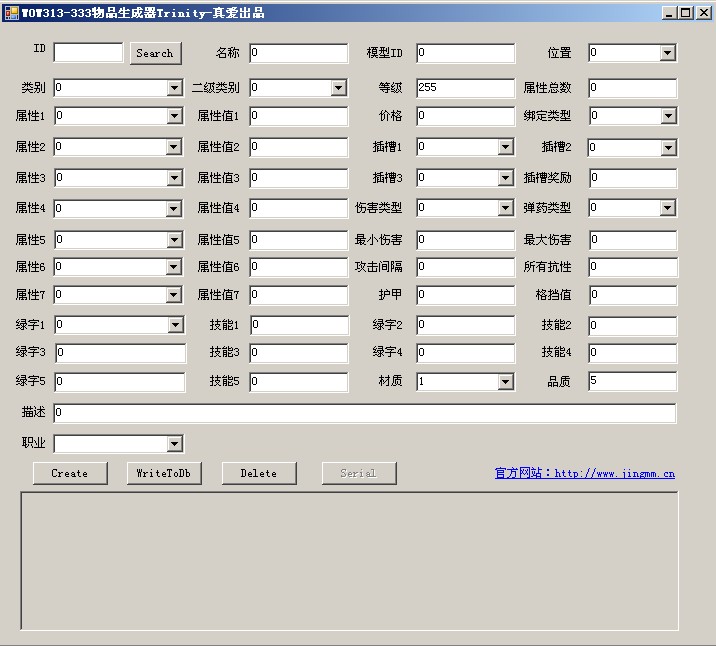The width and height of the screenshot is (716, 646).
Task: Click the Search button next to ID
Action: tap(155, 53)
